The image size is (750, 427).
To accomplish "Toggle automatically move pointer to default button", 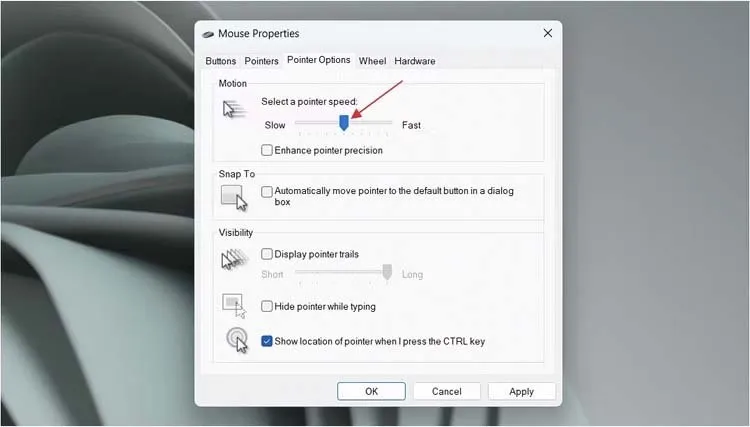I will (x=267, y=191).
